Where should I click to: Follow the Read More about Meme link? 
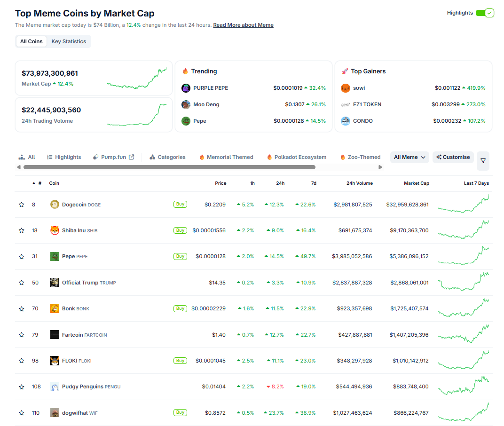[x=244, y=25]
